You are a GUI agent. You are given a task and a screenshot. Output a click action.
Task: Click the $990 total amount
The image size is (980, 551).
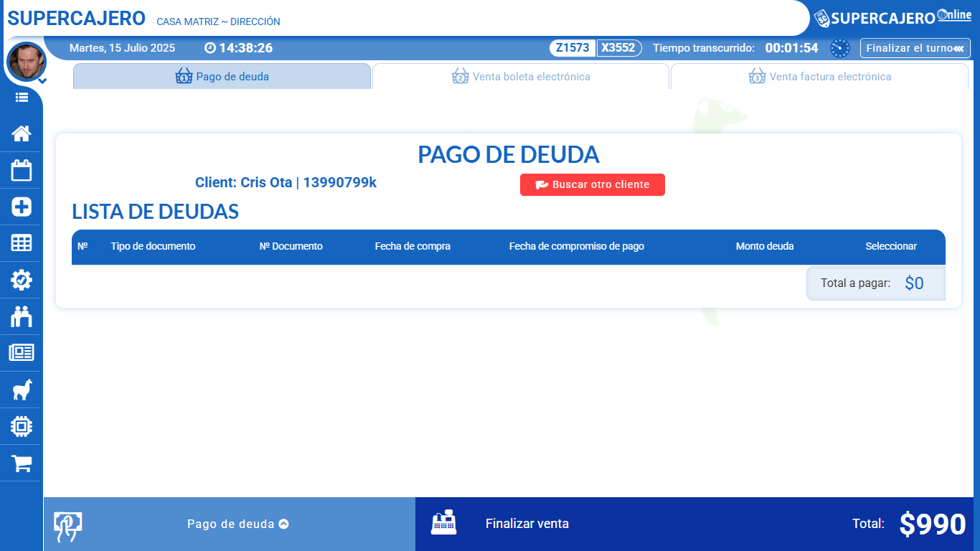pyautogui.click(x=933, y=524)
